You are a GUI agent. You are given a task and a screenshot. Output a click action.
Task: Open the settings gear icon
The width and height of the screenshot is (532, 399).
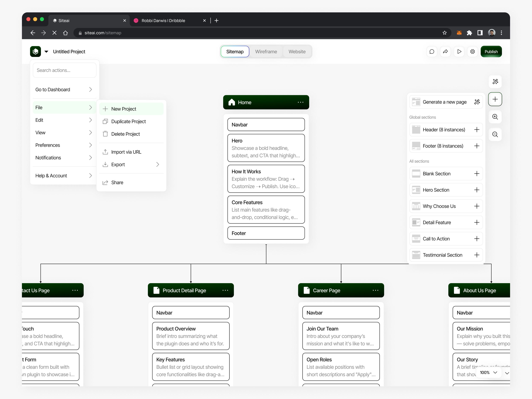[473, 51]
